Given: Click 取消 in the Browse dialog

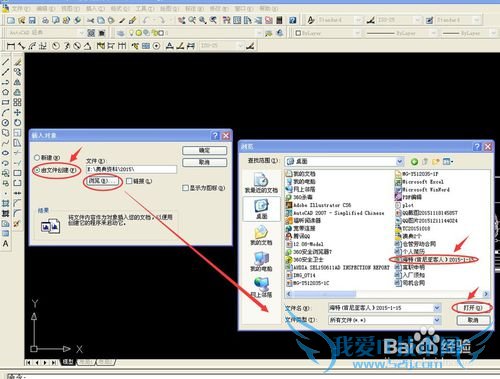Looking at the screenshot, I should point(473,320).
